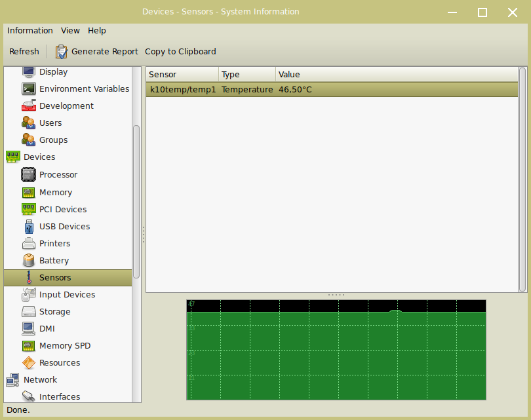Click the Input Devices icon
The image size is (531, 420).
(29, 294)
